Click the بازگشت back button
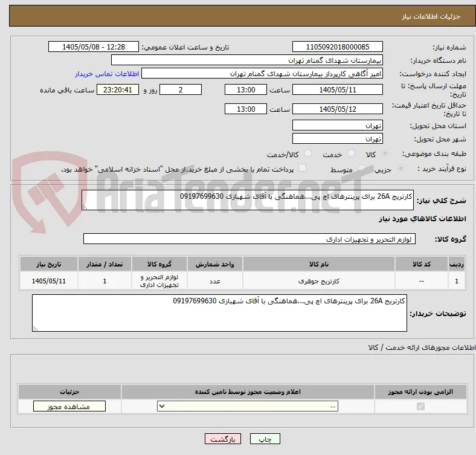This screenshot has height=455, width=476. [223, 439]
